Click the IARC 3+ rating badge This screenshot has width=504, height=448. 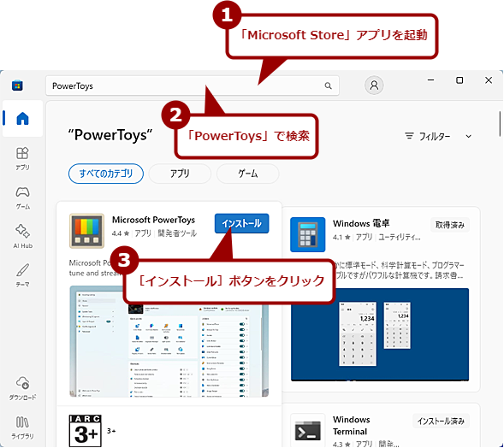86,431
